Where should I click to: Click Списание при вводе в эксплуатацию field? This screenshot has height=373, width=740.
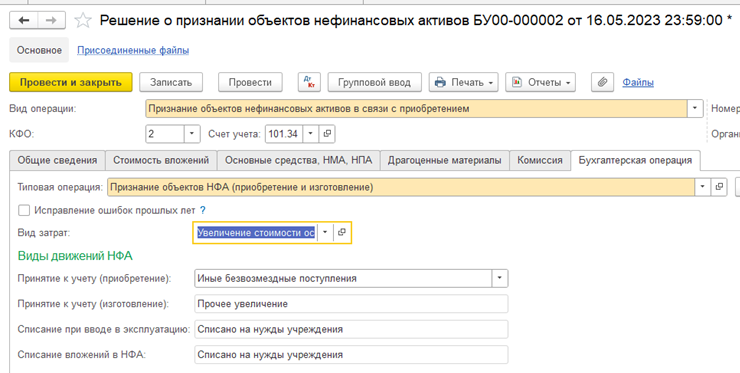351,329
